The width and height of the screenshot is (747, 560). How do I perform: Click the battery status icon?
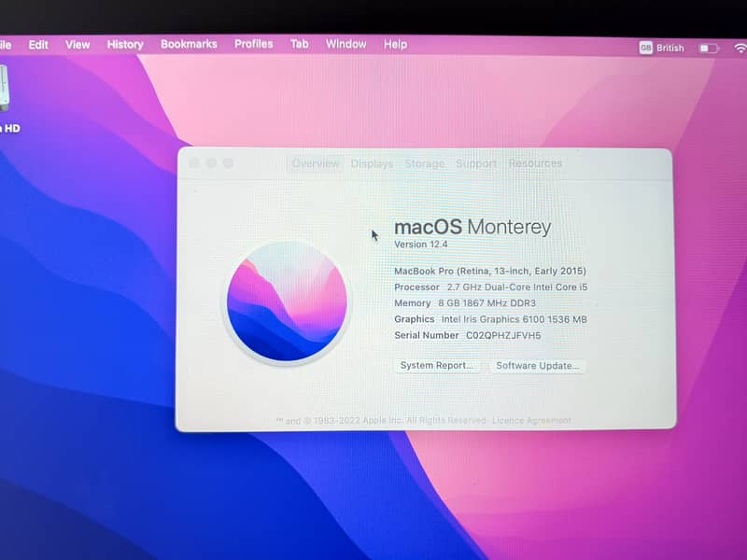709,48
